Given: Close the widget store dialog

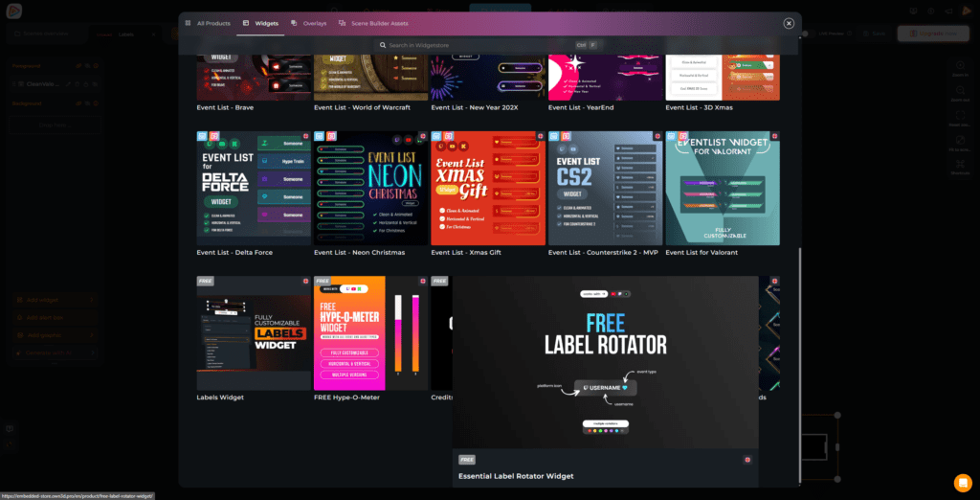Looking at the screenshot, I should click(x=789, y=23).
